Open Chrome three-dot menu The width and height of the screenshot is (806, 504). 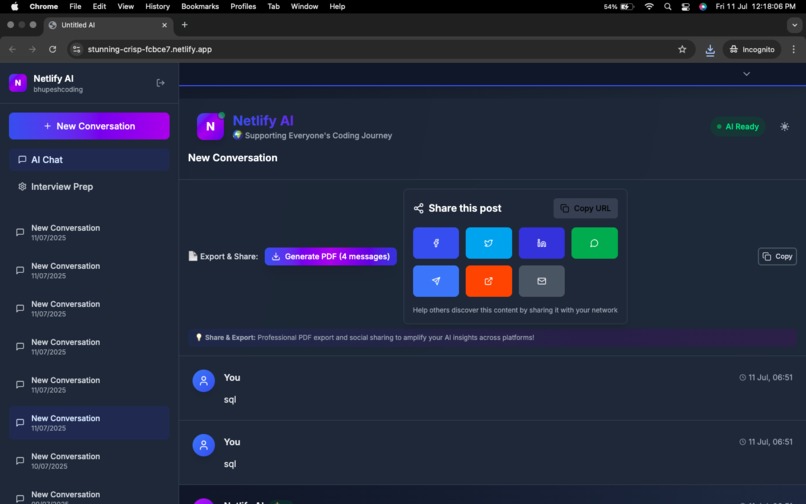click(794, 49)
